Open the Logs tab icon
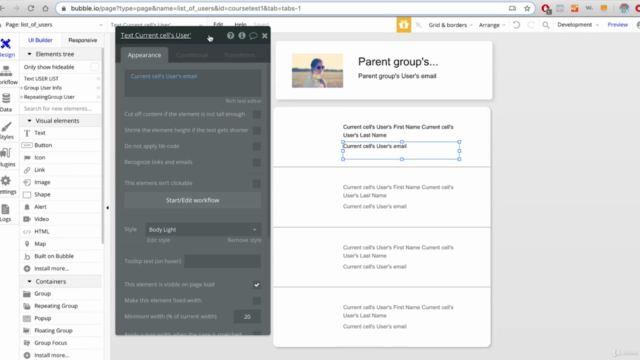The height and width of the screenshot is (360, 640). coord(6,213)
